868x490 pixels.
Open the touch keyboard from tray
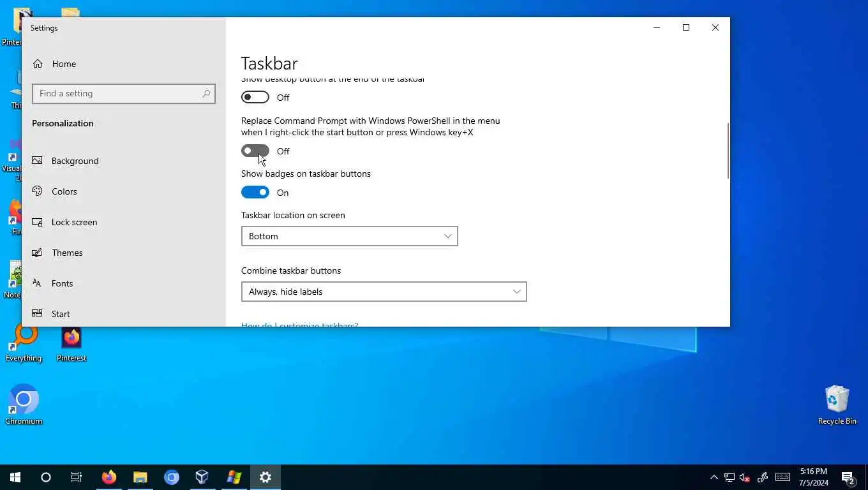point(782,477)
